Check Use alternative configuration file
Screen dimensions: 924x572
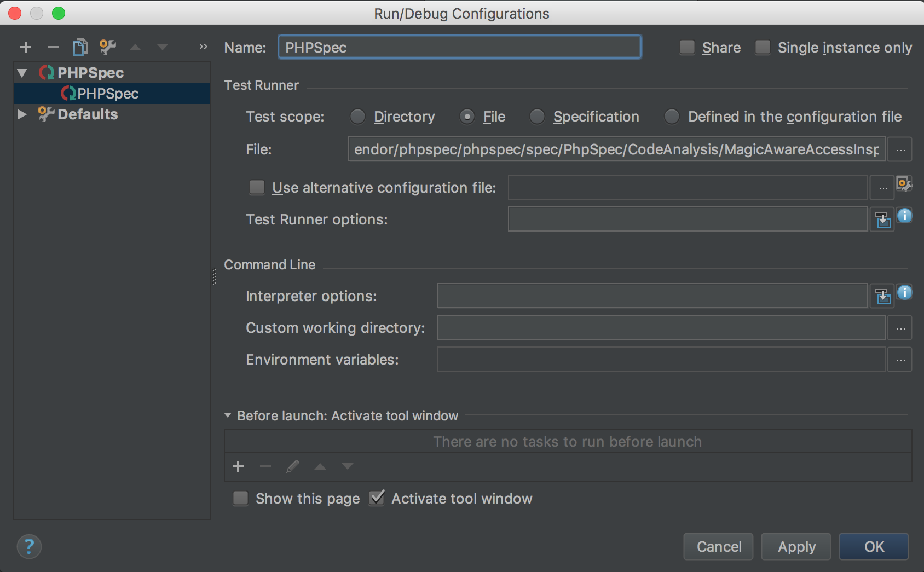coord(257,188)
